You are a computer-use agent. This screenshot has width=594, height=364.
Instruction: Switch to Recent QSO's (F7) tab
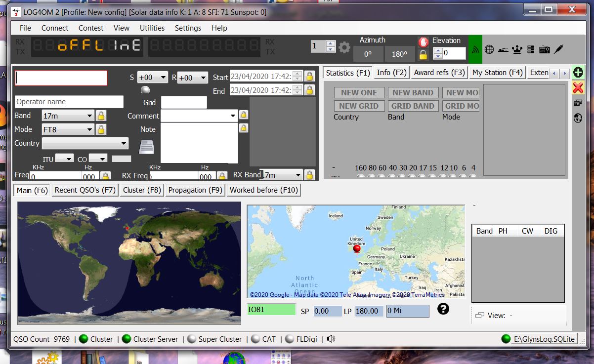[x=85, y=190]
